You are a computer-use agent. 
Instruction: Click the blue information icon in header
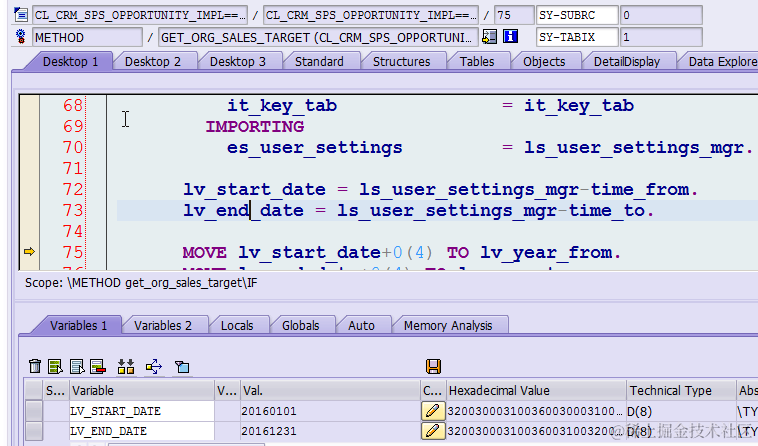[x=510, y=36]
